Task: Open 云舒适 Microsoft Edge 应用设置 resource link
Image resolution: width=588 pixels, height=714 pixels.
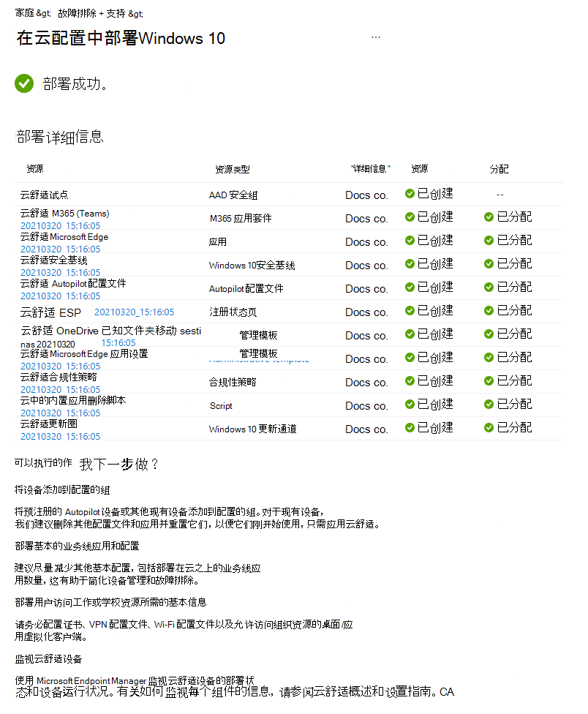Action: click(84, 359)
